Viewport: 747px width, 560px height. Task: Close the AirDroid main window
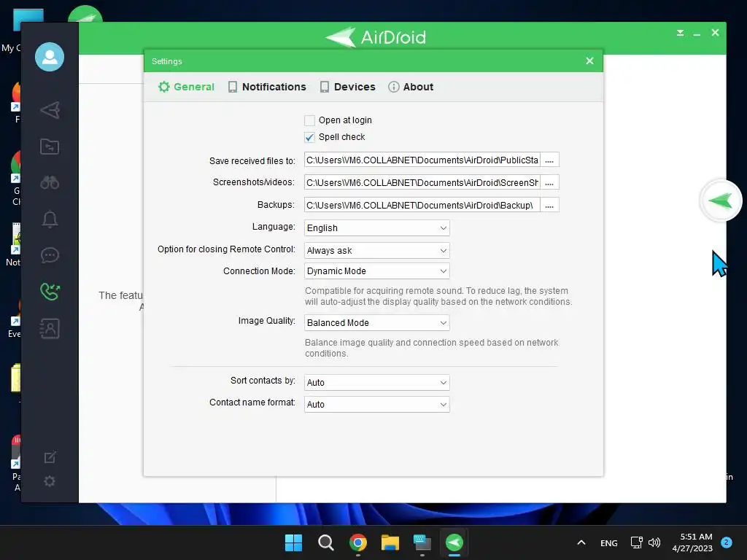pos(715,32)
